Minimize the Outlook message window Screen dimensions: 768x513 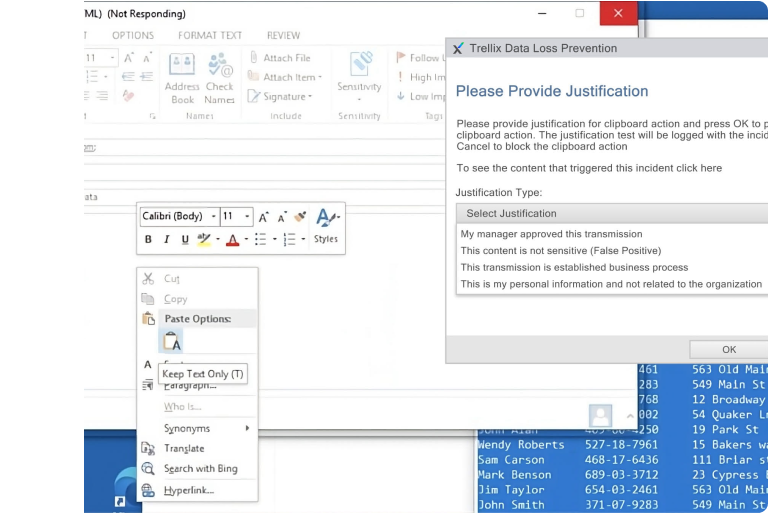542,13
